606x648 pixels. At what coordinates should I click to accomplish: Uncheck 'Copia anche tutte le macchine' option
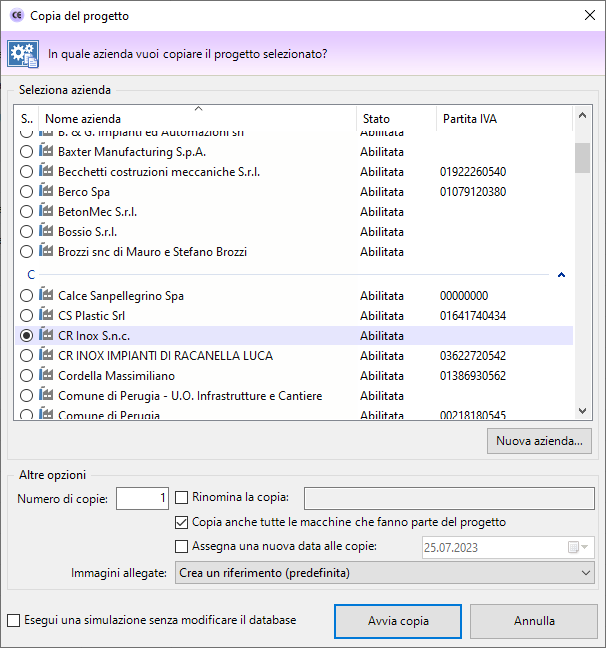point(182,522)
